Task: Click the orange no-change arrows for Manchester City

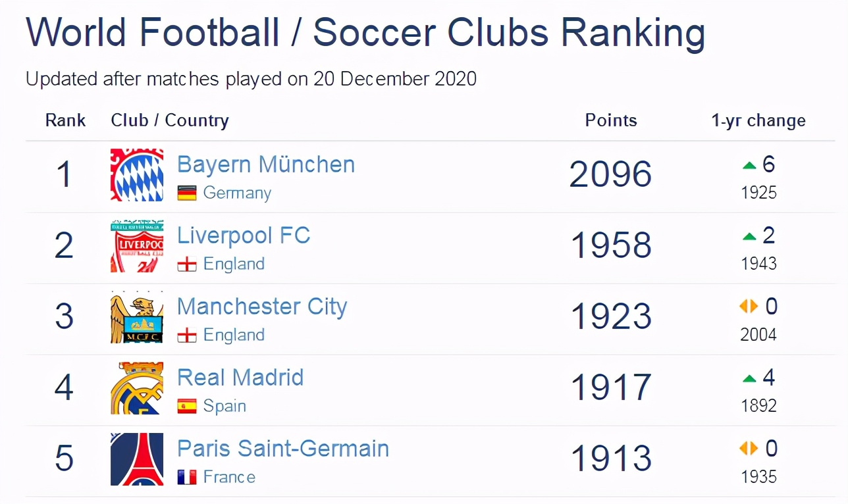Action: (x=749, y=307)
